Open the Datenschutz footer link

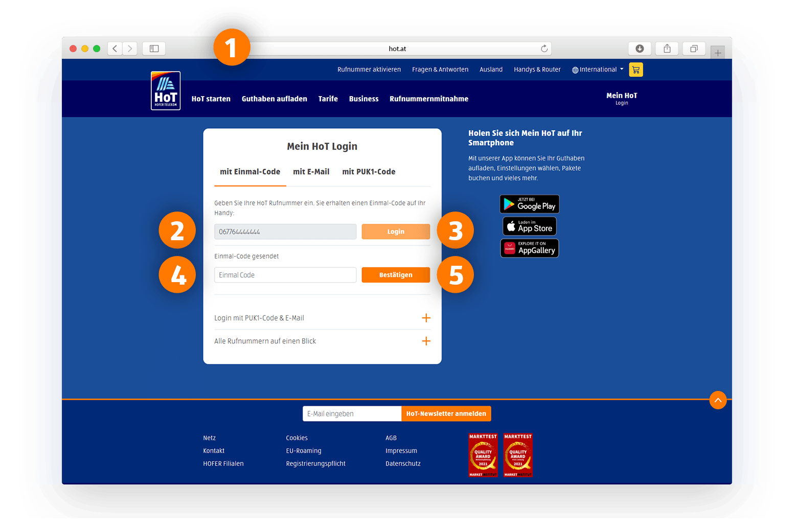click(x=403, y=464)
